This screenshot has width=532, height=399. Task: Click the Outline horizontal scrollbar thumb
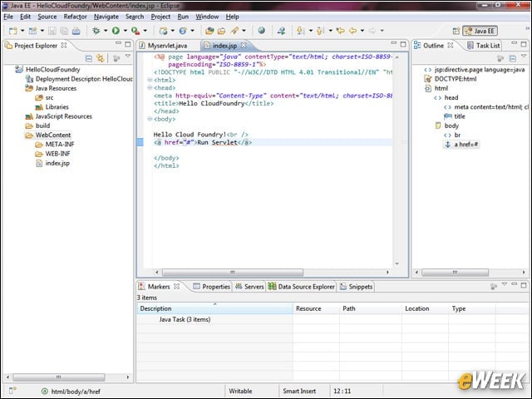click(455, 273)
